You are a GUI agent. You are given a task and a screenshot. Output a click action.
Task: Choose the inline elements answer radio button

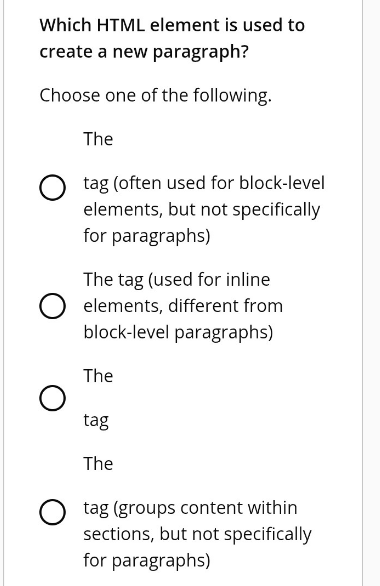[53, 306]
